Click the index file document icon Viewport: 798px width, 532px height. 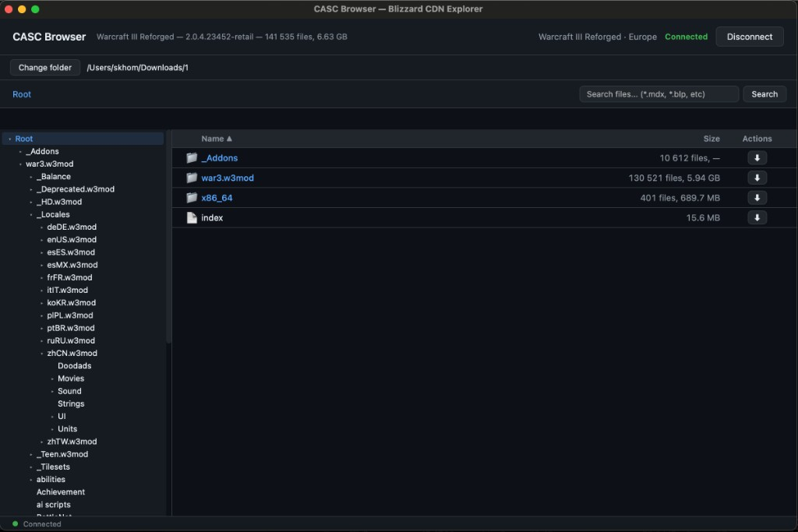coord(192,217)
